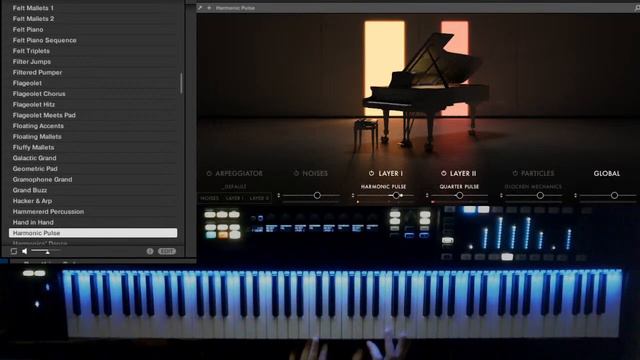Select the Floating Mallets preset
The width and height of the screenshot is (640, 360).
click(93, 137)
